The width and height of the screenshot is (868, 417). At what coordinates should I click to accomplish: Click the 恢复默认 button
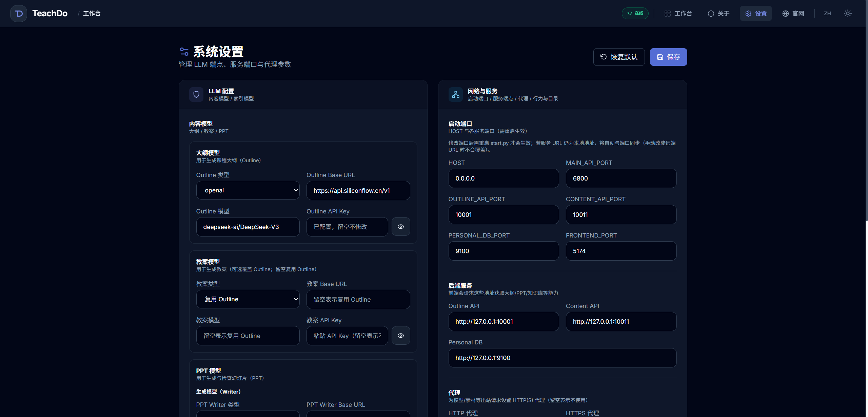[x=619, y=57]
